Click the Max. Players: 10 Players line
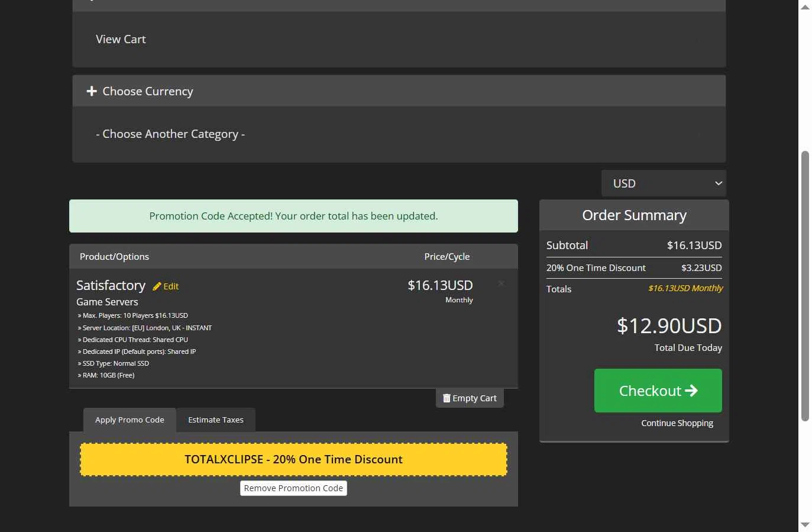812x532 pixels. point(133,315)
